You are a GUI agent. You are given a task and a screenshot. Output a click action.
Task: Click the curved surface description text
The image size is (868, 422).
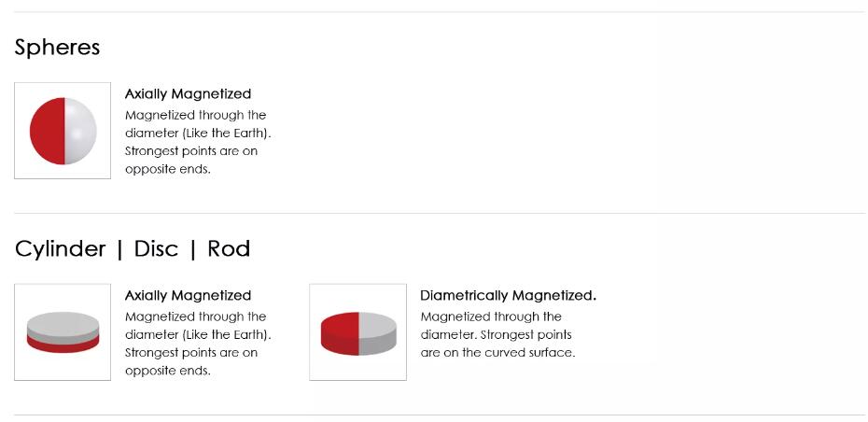click(497, 334)
